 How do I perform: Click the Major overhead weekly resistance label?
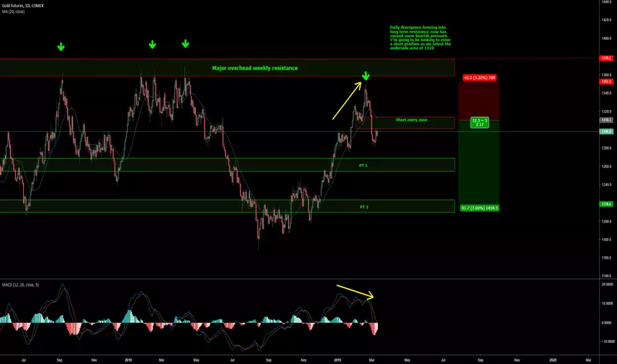click(255, 68)
